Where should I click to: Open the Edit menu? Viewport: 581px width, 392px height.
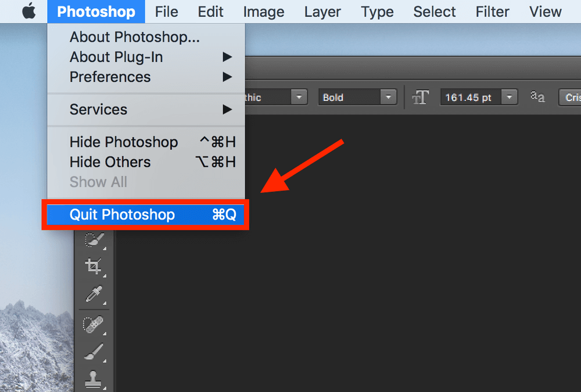click(210, 12)
